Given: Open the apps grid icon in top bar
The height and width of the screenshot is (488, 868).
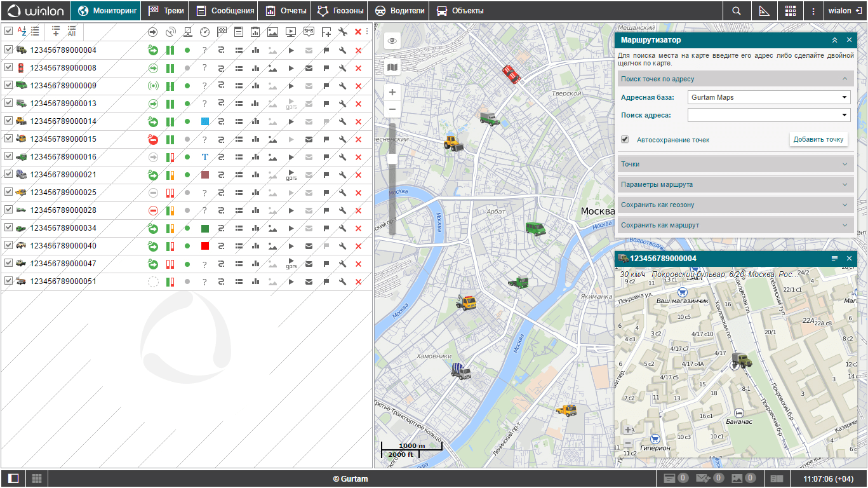Looking at the screenshot, I should [x=790, y=11].
